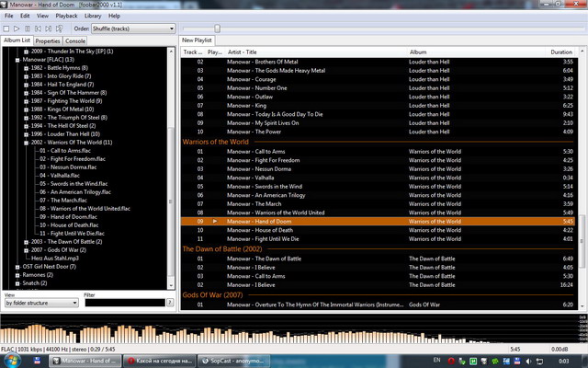
Task: Select Manowar - The Dawn of Battle track
Action: point(379,259)
